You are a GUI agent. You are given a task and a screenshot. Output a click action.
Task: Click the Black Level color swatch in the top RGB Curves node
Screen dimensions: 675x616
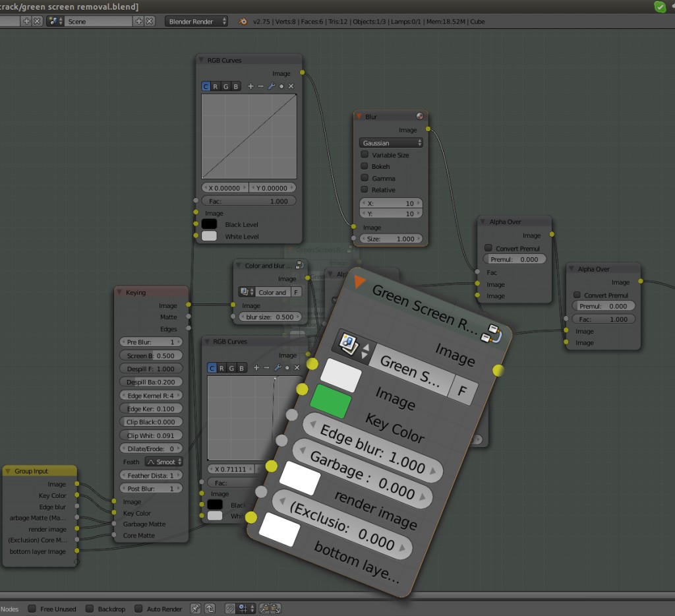point(209,224)
